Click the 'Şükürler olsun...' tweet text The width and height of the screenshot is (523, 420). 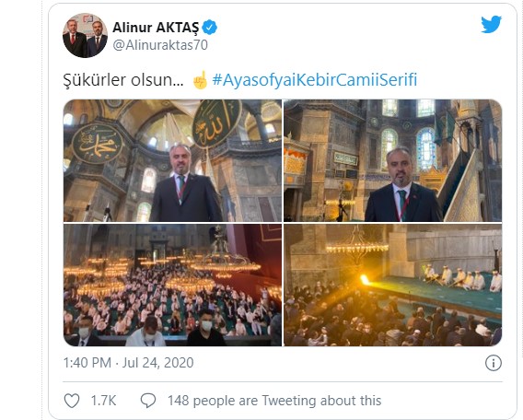pyautogui.click(x=123, y=80)
